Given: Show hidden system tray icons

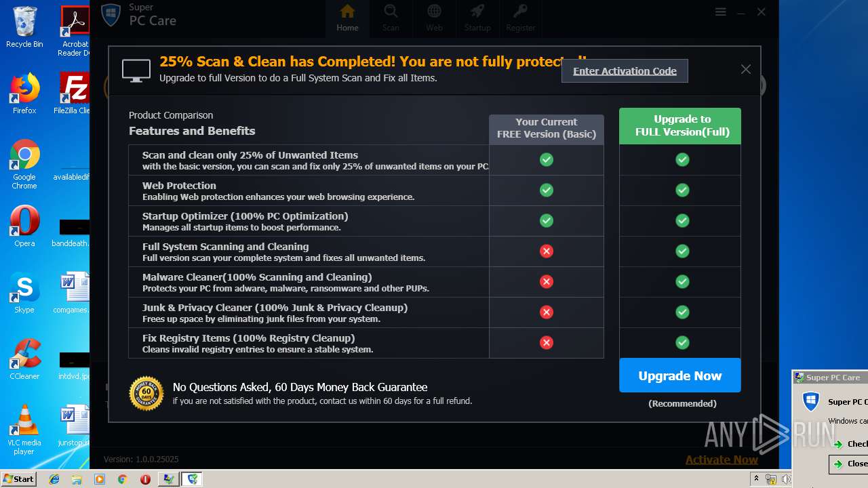Looking at the screenshot, I should coord(756,479).
